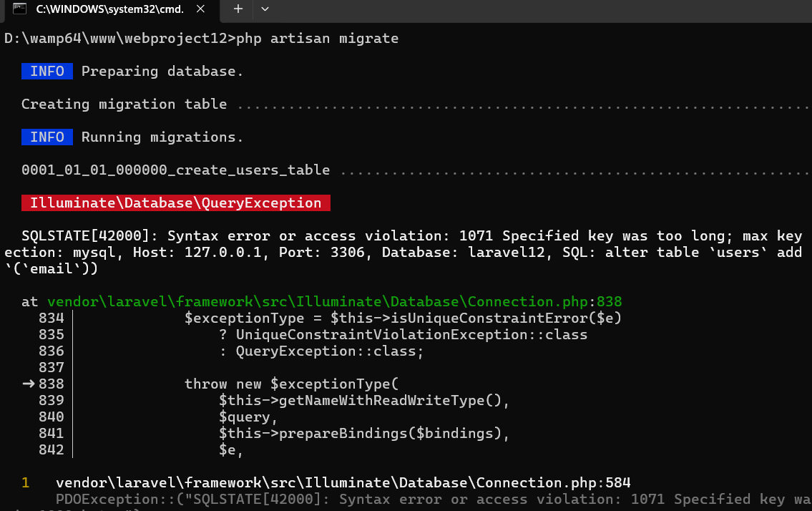This screenshot has width=812, height=511.
Task: Open a new terminal tab with plus button
Action: tap(238, 9)
